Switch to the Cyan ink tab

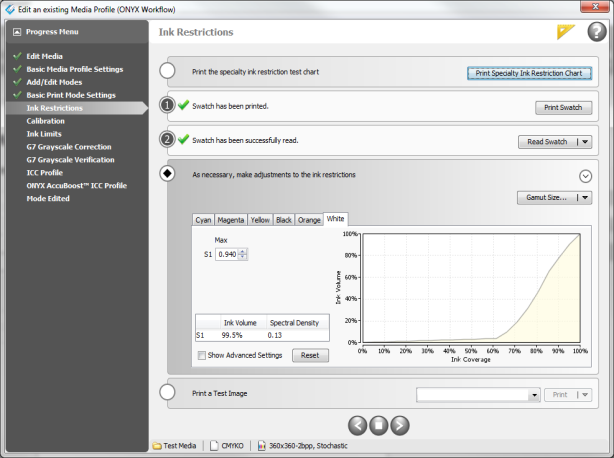tap(203, 220)
